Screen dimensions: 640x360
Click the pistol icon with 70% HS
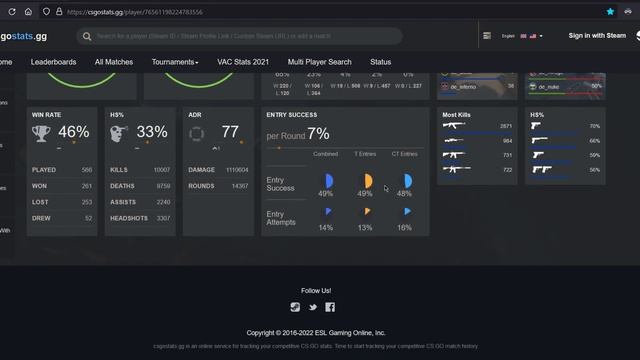pyautogui.click(x=536, y=126)
